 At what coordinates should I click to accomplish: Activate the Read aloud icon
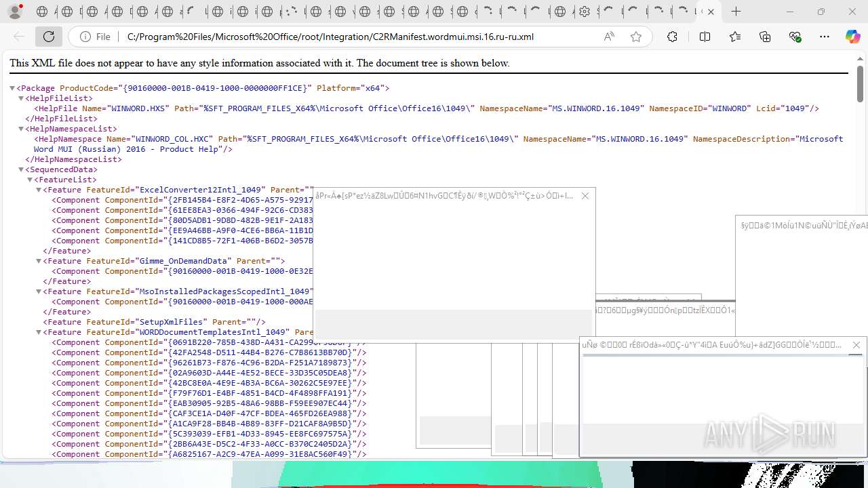coord(609,37)
